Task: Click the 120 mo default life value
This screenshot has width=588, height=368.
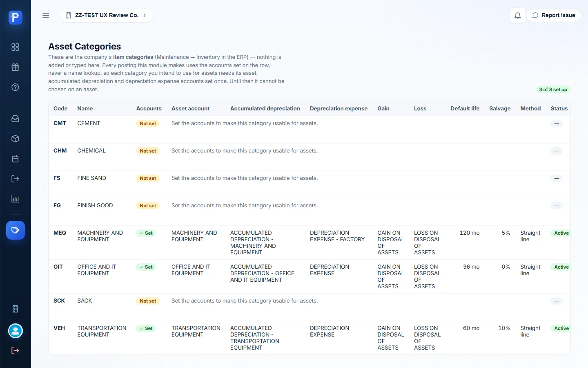Action: click(469, 233)
